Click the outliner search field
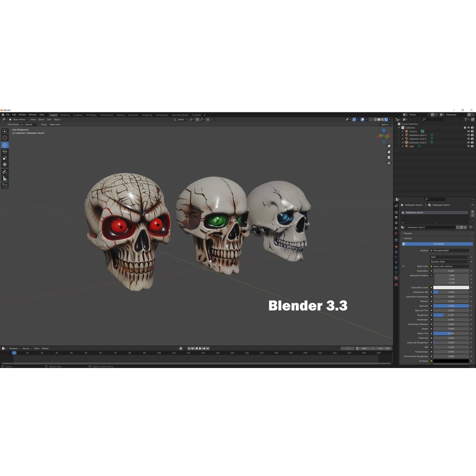 pyautogui.click(x=432, y=119)
